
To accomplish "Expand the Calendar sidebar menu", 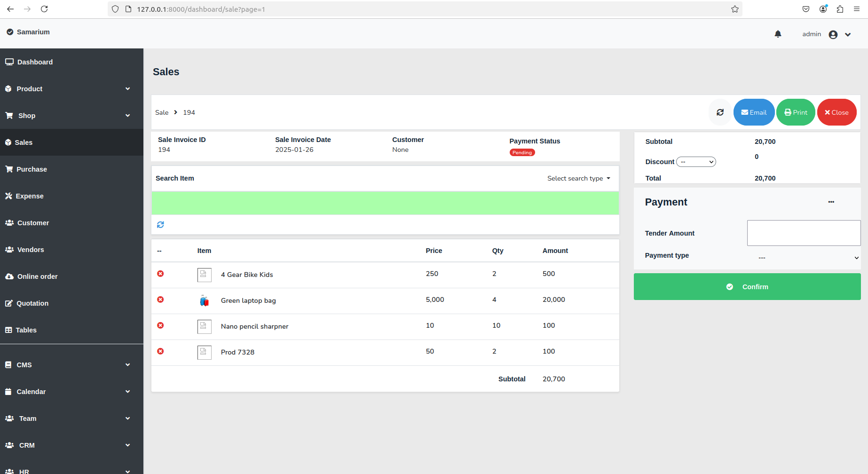I will pos(71,392).
